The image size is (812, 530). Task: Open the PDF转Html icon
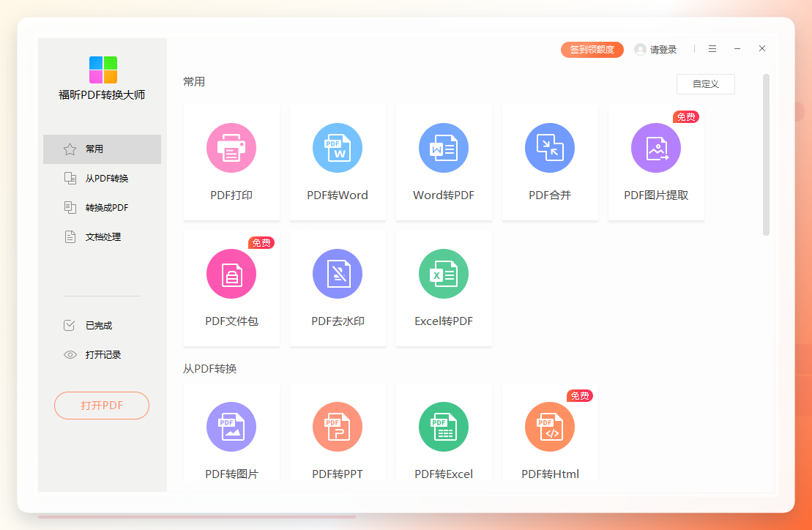coord(550,427)
